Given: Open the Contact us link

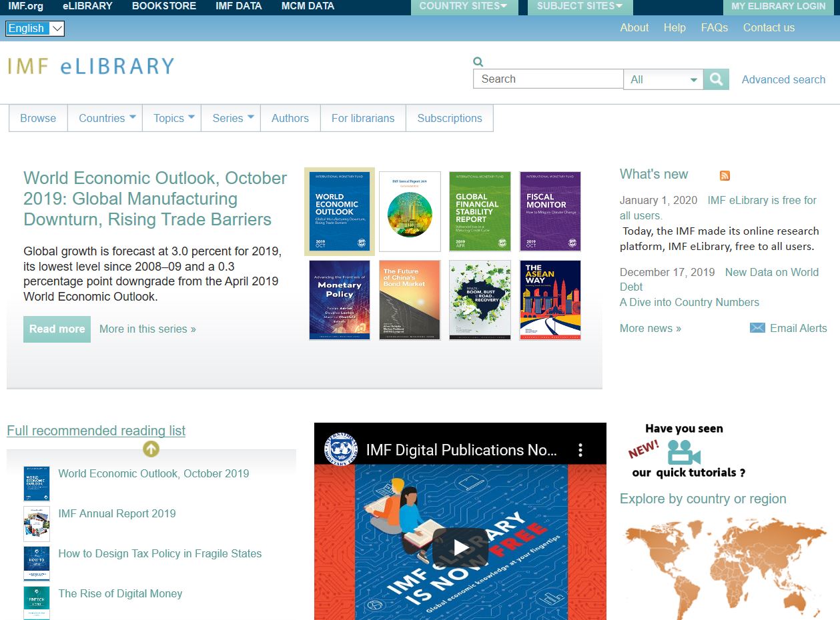Looking at the screenshot, I should coord(769,27).
